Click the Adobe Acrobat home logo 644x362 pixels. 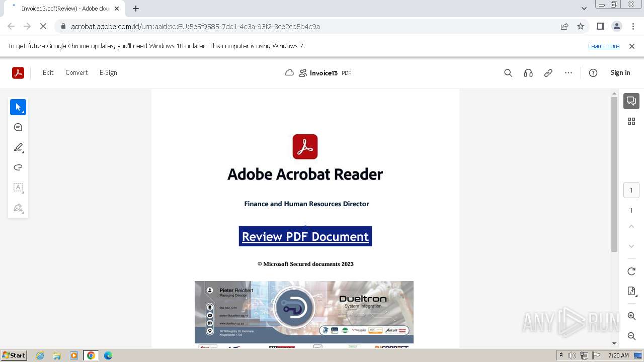coord(18,73)
